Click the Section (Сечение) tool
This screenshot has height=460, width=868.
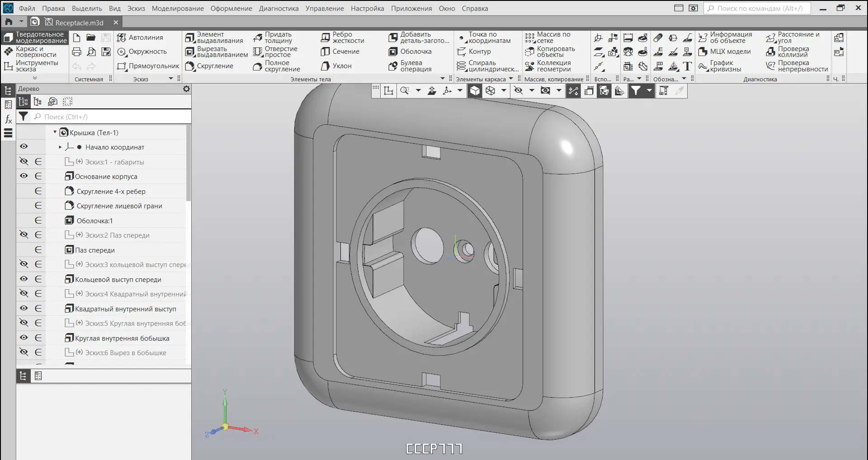click(340, 52)
